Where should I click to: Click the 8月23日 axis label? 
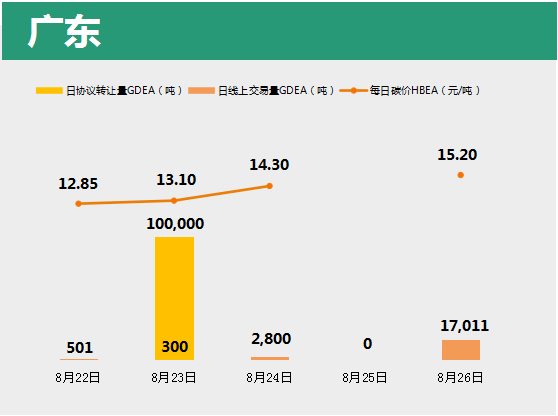tap(174, 377)
